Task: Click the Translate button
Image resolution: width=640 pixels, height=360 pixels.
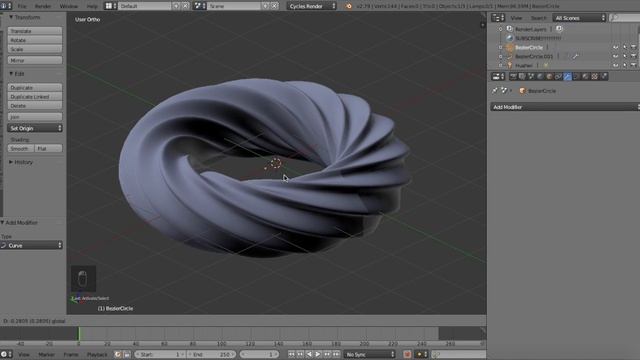Action: [x=35, y=31]
